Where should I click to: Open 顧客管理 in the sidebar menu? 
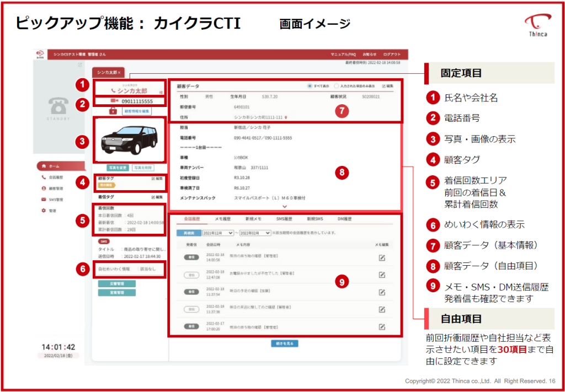(56, 188)
